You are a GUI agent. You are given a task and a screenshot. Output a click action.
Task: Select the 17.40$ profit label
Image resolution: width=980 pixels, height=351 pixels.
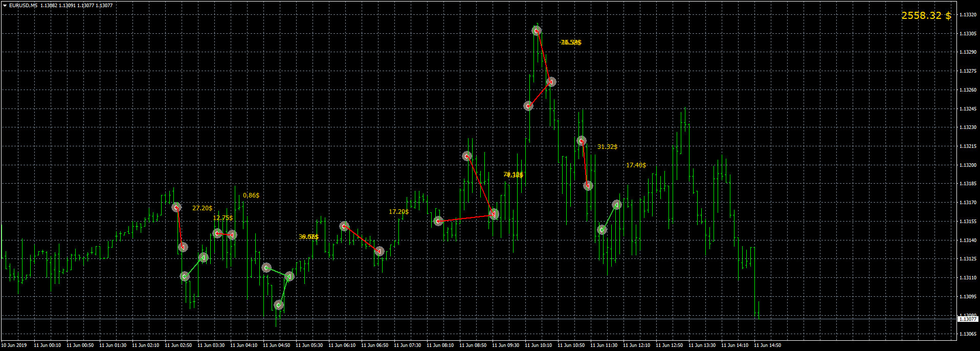click(x=636, y=165)
